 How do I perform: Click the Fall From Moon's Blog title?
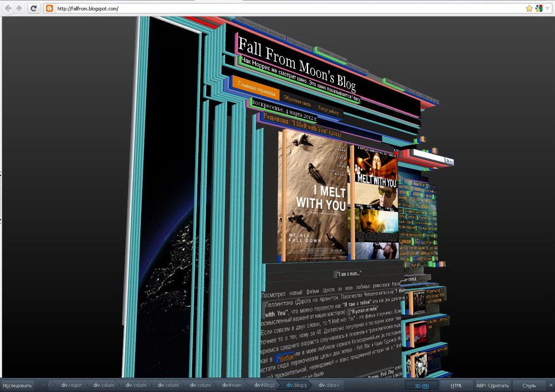click(x=297, y=64)
